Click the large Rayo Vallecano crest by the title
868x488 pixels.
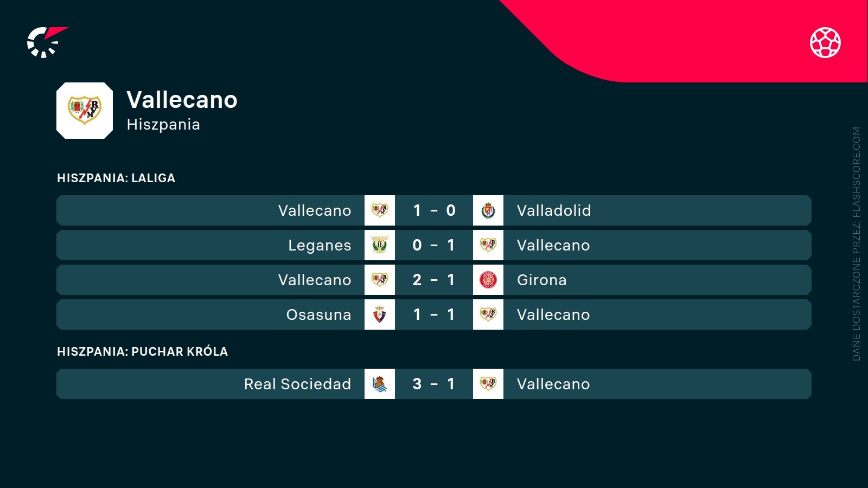[85, 111]
